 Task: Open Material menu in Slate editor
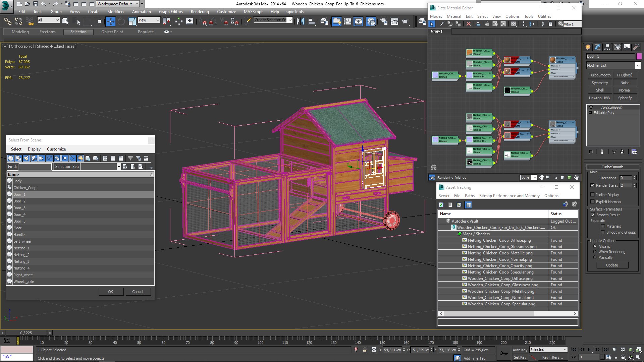tap(454, 16)
